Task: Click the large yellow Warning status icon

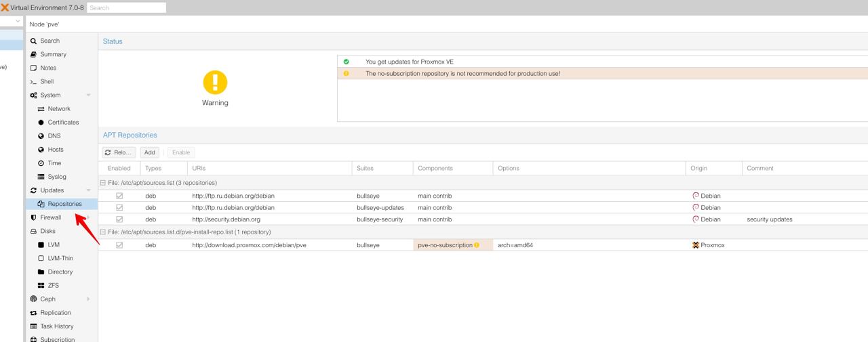Action: (215, 83)
